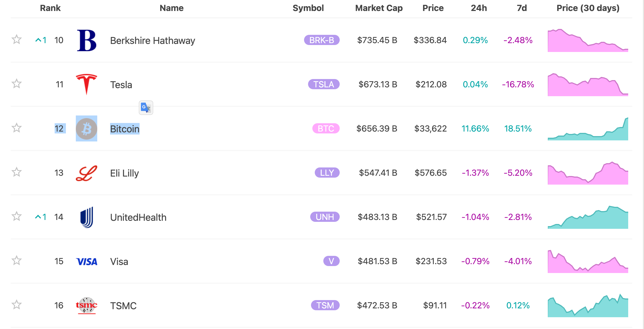Sort table by Rank column header
644x329 pixels.
[x=50, y=8]
